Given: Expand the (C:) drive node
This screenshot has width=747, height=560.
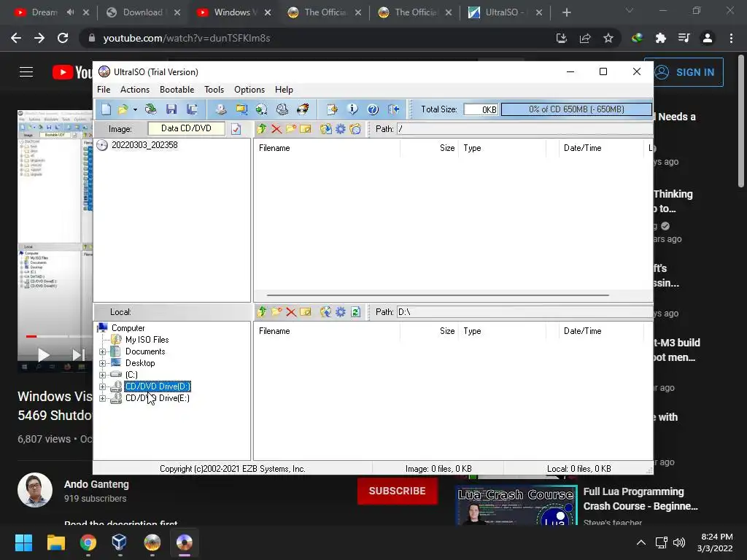Looking at the screenshot, I should point(102,375).
